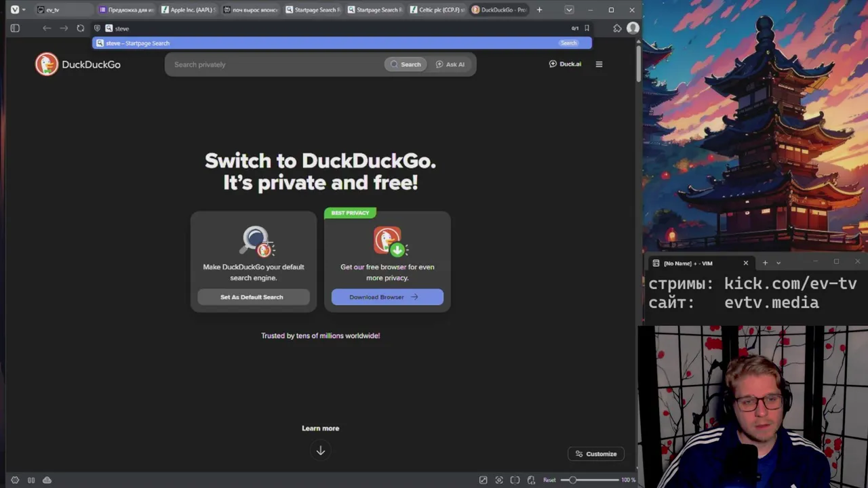Click the Learn more link

(x=320, y=428)
